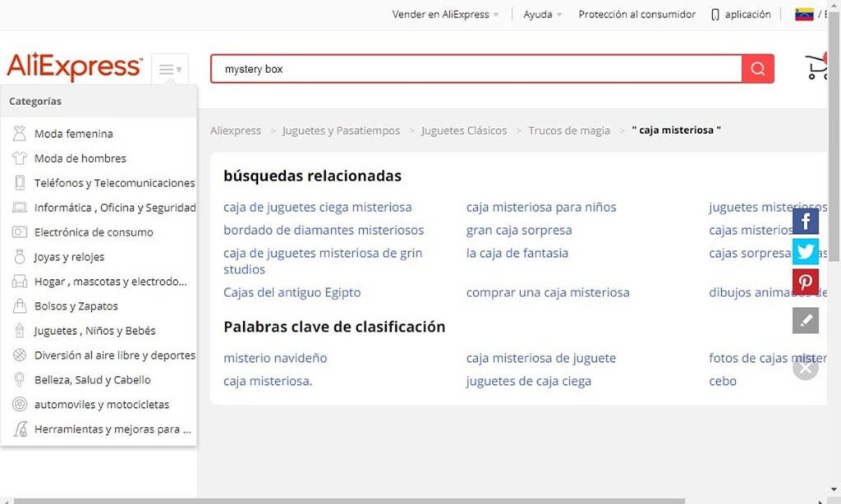Share on Twitter icon
This screenshot has width=841, height=504.
pos(806,251)
